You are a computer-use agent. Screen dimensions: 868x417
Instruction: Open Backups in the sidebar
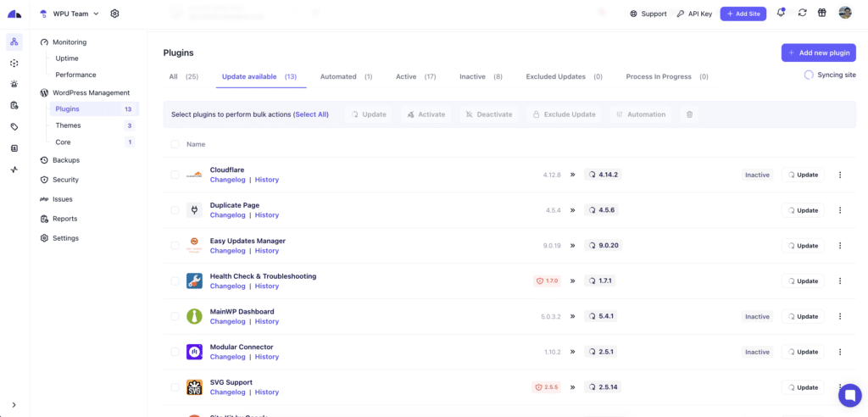point(60,160)
